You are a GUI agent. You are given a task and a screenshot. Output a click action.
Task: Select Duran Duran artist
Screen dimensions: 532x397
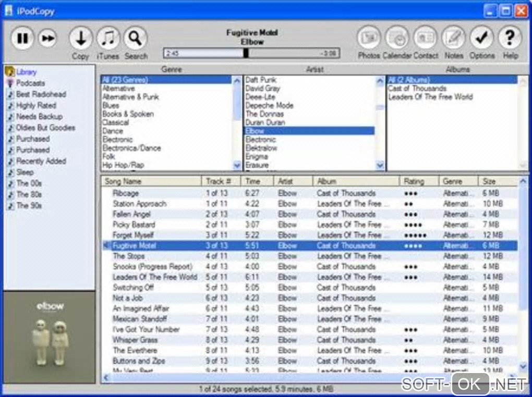point(265,122)
